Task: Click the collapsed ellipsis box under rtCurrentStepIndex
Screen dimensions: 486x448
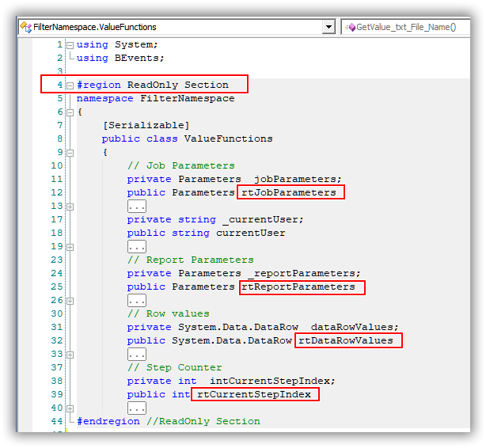Action: coord(136,408)
